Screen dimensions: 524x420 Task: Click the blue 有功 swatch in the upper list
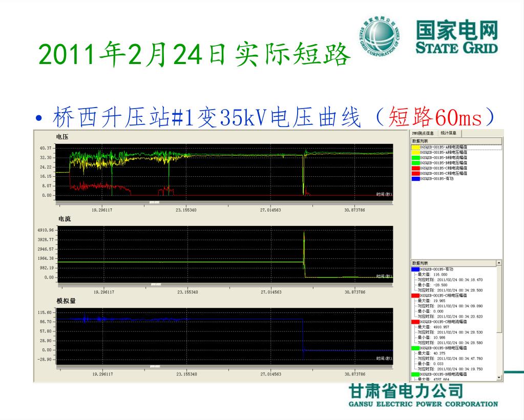(x=415, y=179)
